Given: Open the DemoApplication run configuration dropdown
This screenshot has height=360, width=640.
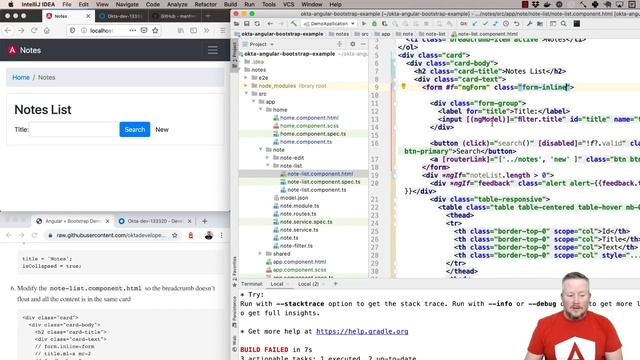Looking at the screenshot, I should (329, 24).
